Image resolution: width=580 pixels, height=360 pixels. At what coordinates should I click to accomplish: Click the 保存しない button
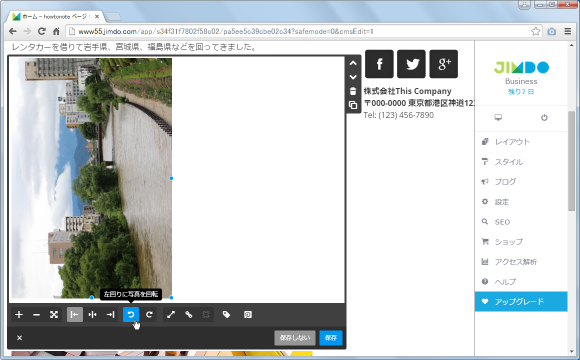295,338
